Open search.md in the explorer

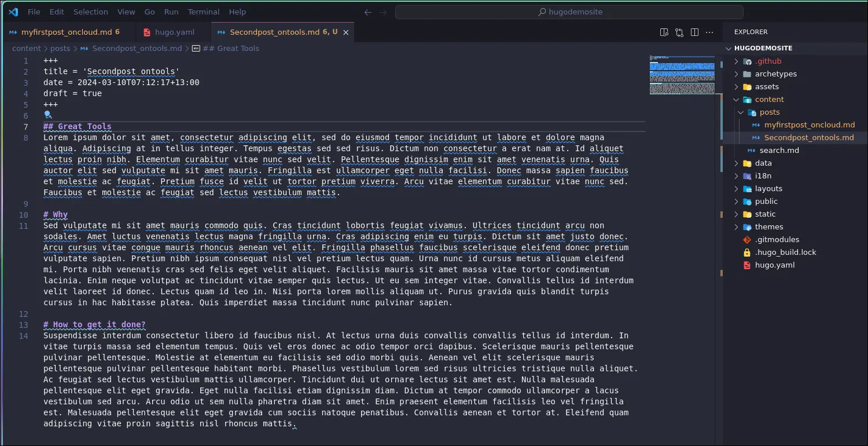779,151
